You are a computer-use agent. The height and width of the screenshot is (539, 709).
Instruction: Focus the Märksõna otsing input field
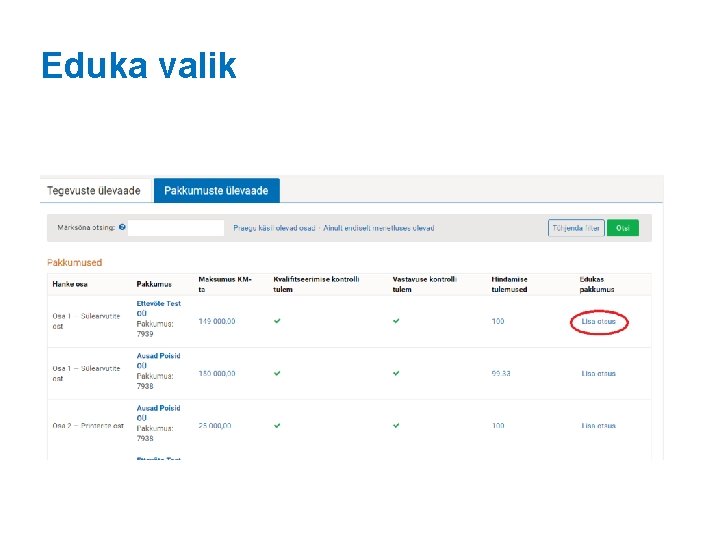[x=176, y=228]
